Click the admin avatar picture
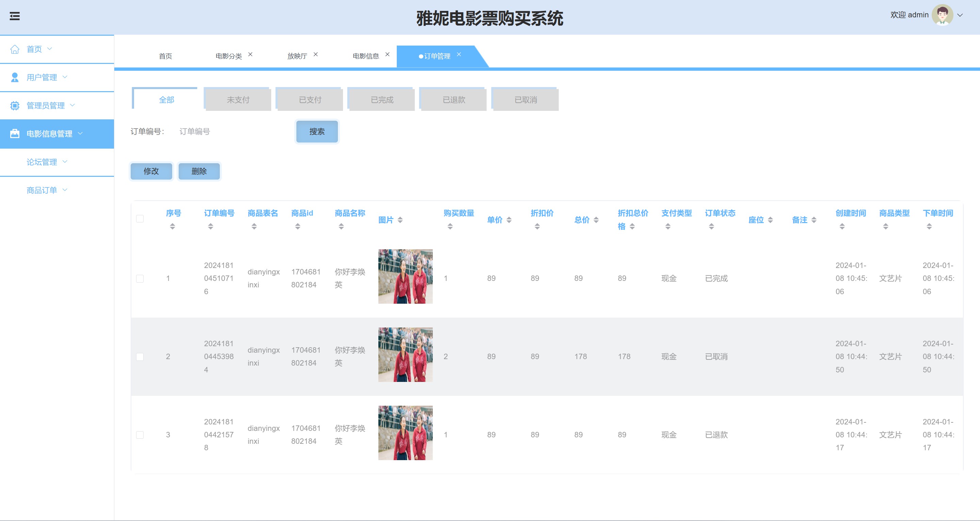 click(942, 15)
